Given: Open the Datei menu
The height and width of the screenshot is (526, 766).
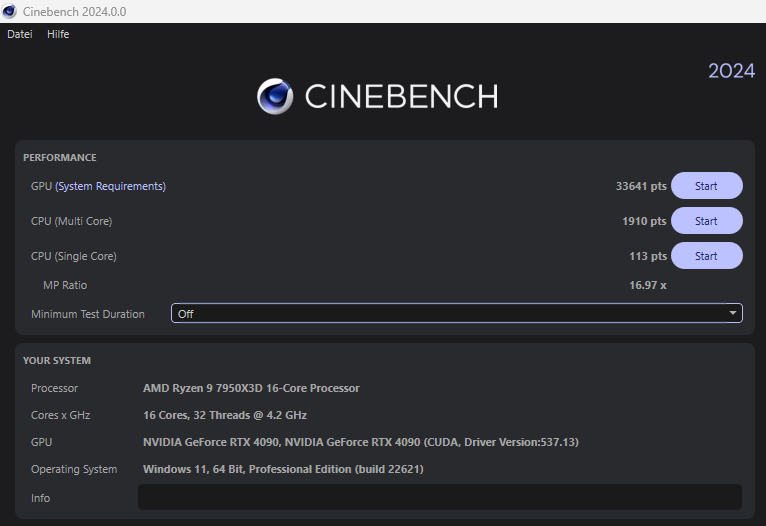Looking at the screenshot, I should [x=20, y=34].
